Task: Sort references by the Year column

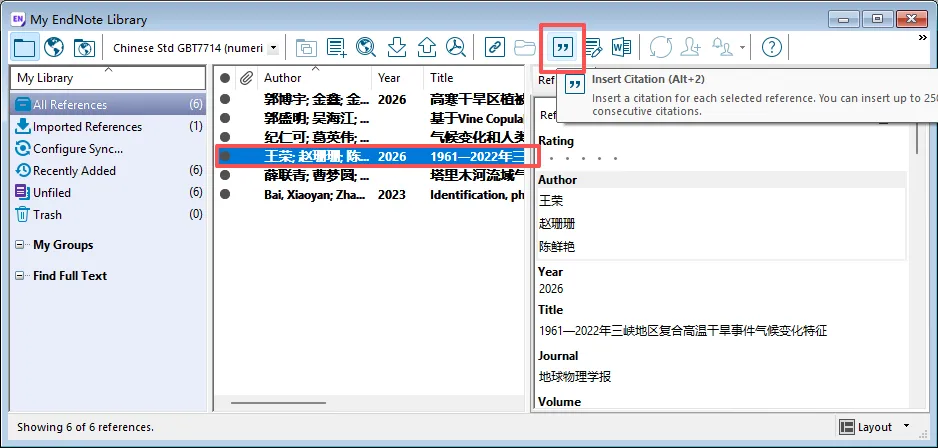Action: 398,78
